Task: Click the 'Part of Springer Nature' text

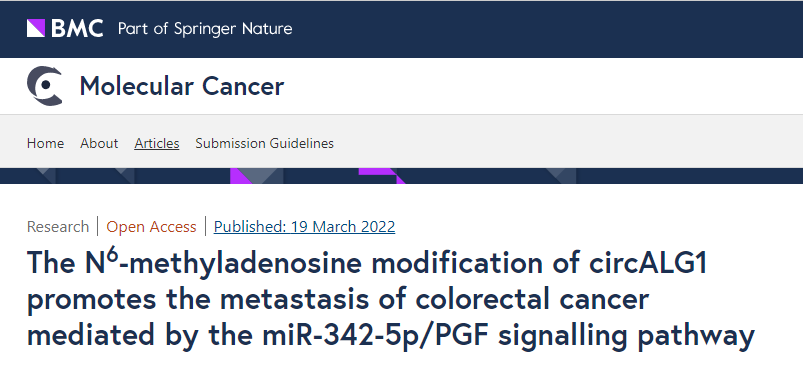Action: tap(205, 29)
